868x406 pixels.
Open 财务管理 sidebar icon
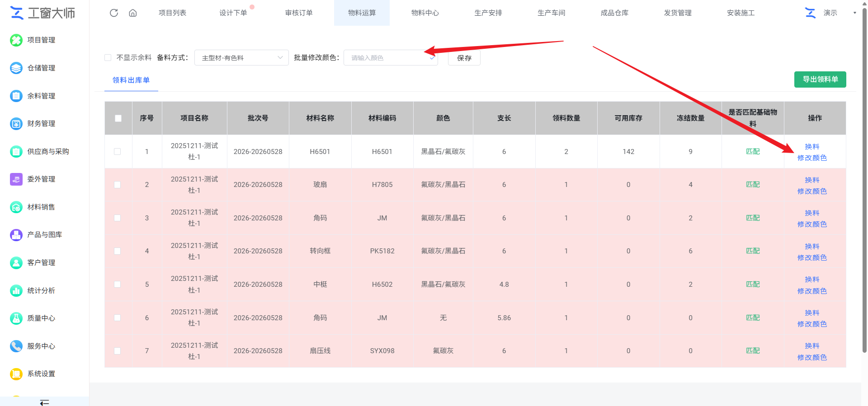16,124
